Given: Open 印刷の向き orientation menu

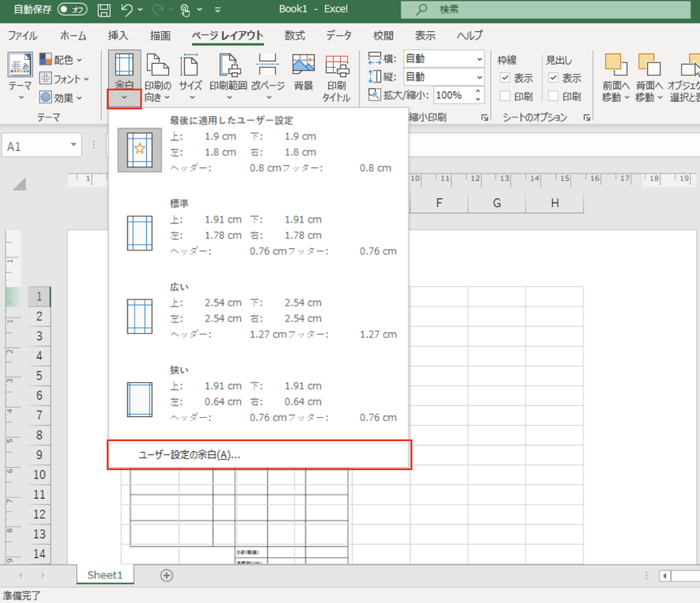Looking at the screenshot, I should pyautogui.click(x=158, y=77).
